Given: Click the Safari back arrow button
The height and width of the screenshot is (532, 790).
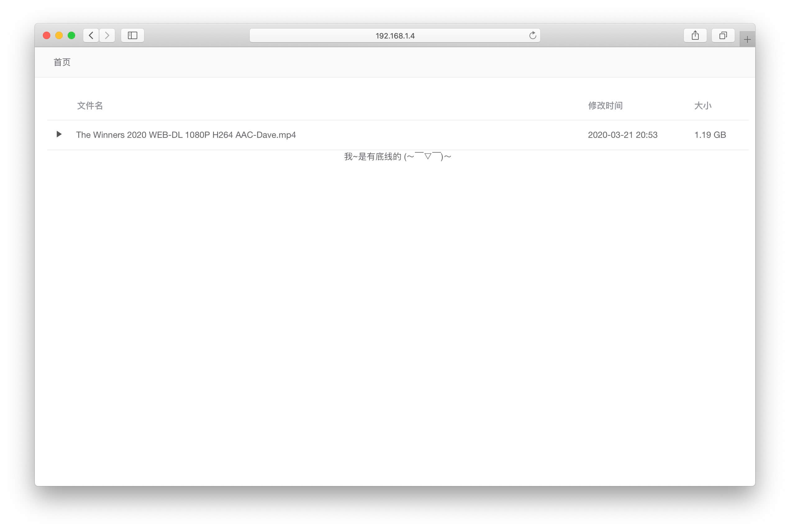Looking at the screenshot, I should [x=91, y=35].
